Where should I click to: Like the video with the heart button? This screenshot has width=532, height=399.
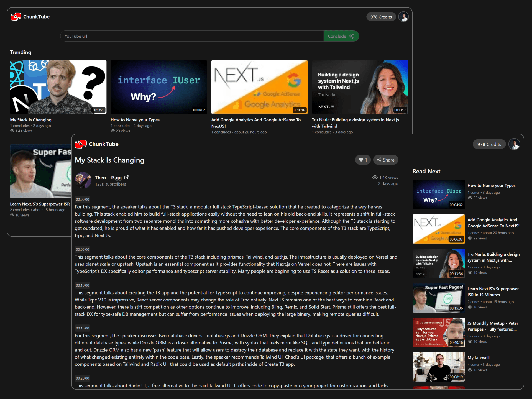tap(363, 160)
